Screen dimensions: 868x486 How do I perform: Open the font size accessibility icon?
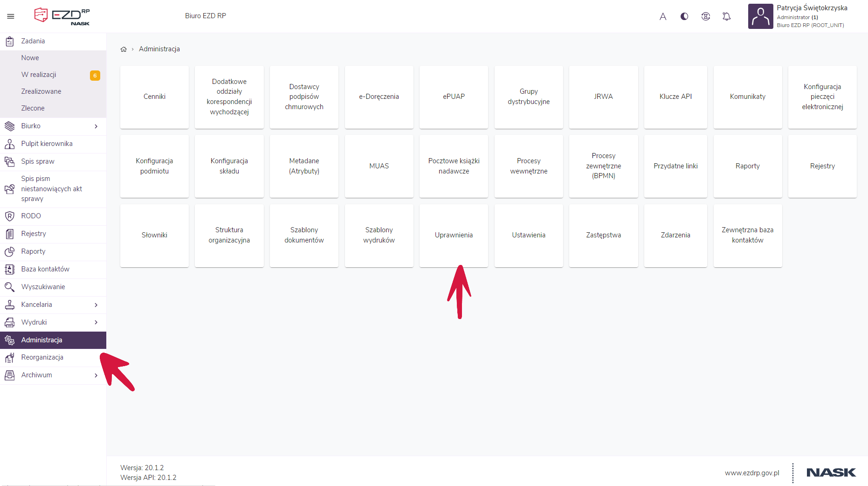coord(663,16)
